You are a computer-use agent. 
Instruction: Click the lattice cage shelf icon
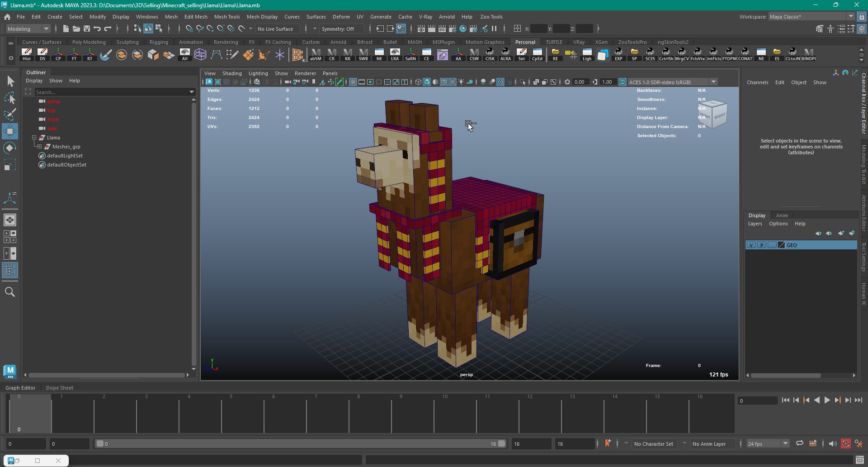pyautogui.click(x=200, y=54)
